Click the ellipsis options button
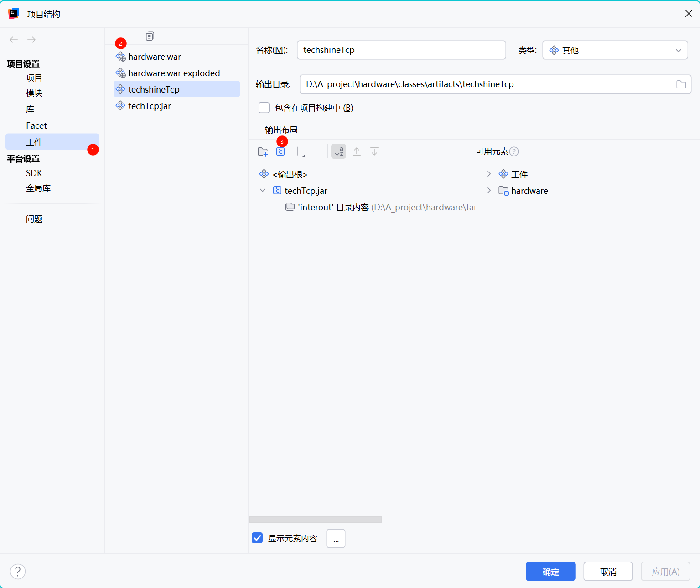 coord(336,539)
